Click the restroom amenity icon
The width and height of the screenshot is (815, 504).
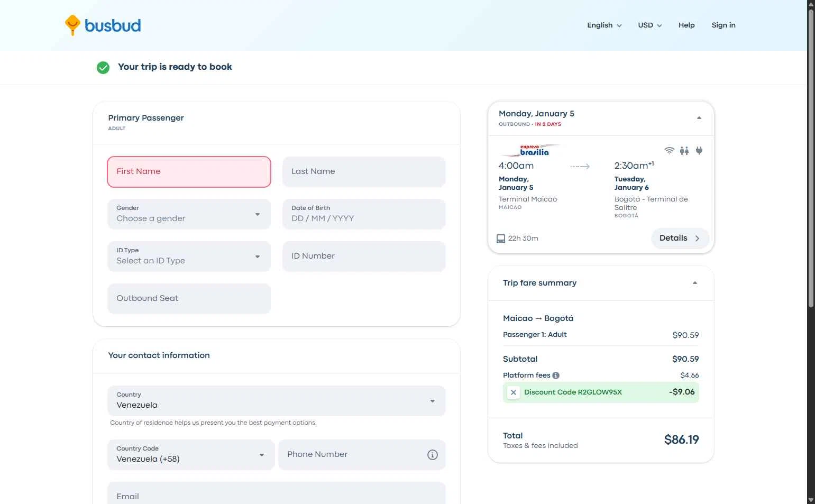pos(684,151)
